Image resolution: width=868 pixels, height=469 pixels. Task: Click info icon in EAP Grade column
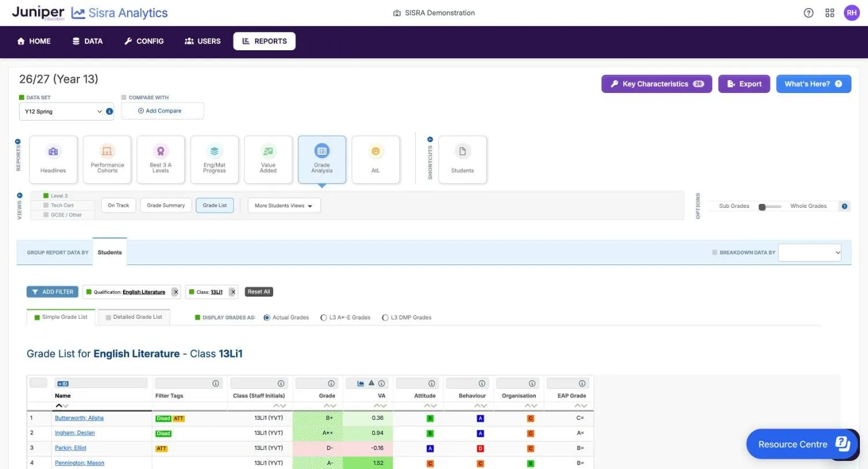pyautogui.click(x=582, y=384)
